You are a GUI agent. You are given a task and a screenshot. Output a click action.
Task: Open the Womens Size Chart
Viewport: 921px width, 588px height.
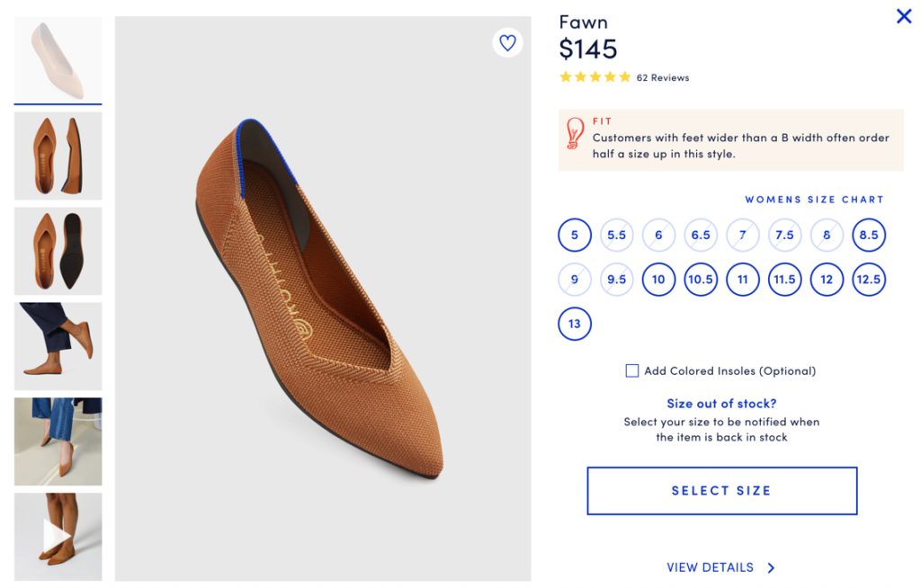[x=815, y=200]
